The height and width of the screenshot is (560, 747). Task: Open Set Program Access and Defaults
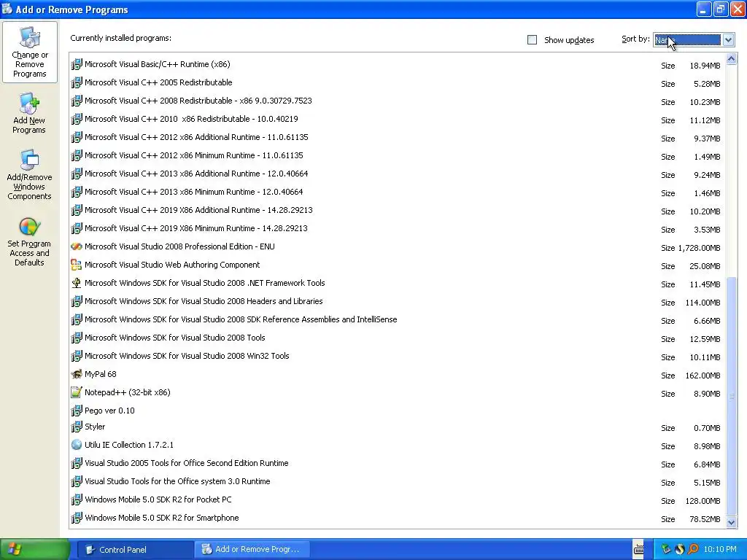coord(29,242)
